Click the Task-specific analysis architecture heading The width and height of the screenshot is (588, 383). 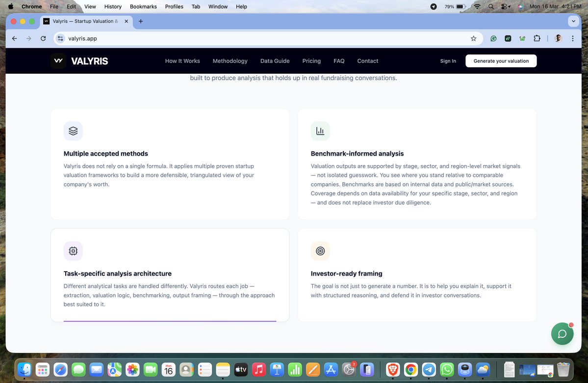point(117,274)
